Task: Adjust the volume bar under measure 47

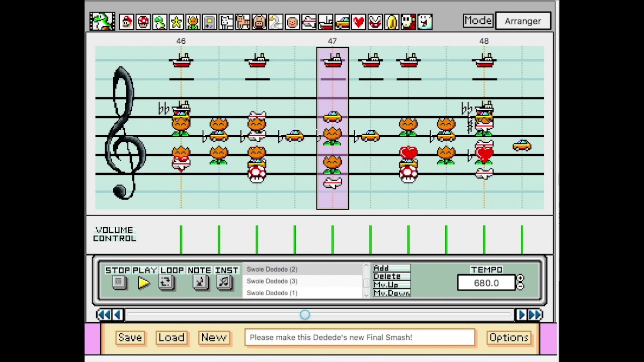Action: 333,239
